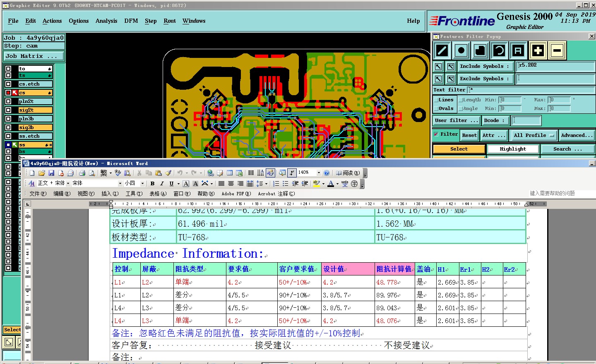Click the Word Format Painter brush icon
This screenshot has width=596, height=364.
(168, 173)
